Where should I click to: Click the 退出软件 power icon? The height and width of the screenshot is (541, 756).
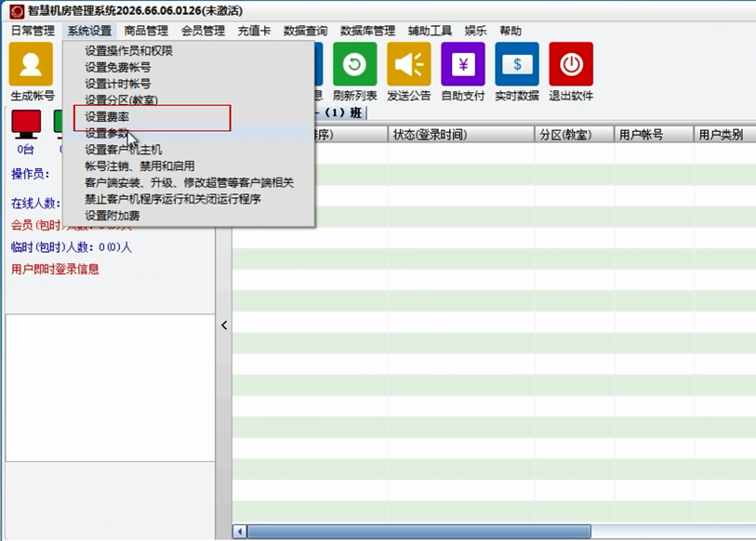[x=570, y=65]
